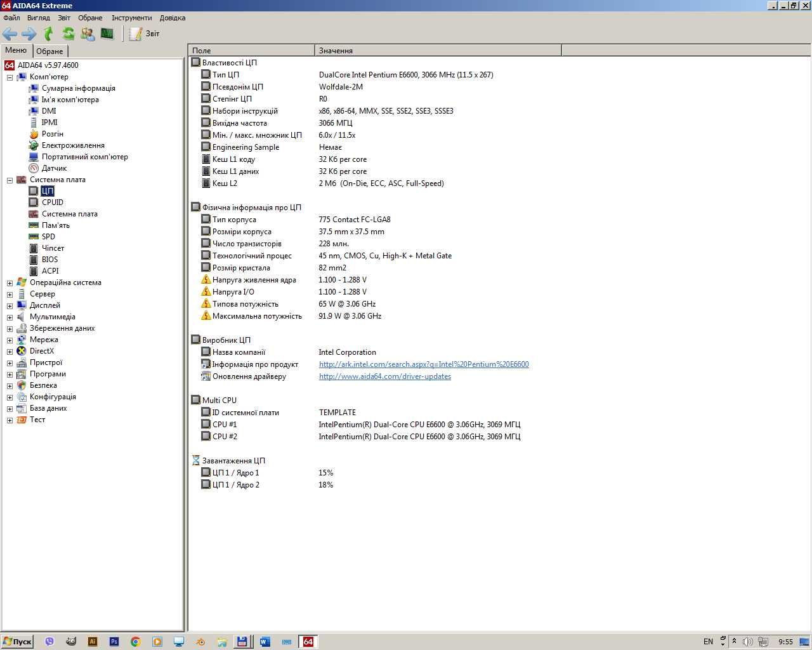Expand the Мережа tree node
The image size is (812, 650).
click(x=10, y=340)
